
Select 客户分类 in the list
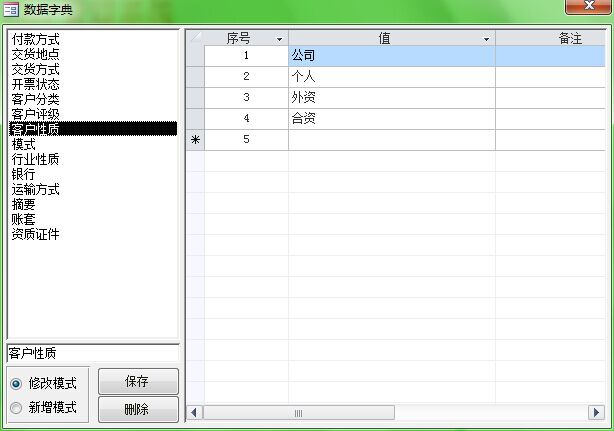[x=93, y=99]
